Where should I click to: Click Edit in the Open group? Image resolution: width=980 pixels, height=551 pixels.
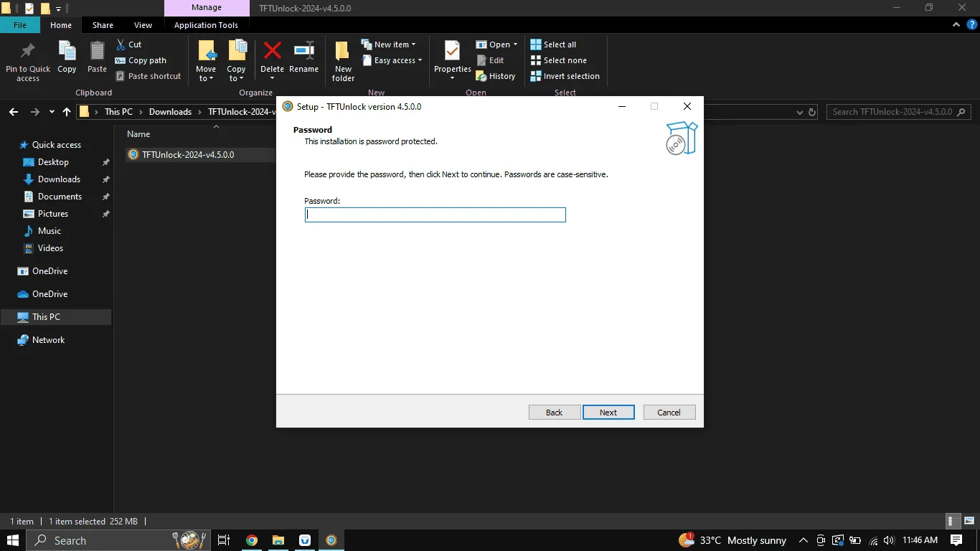(490, 60)
